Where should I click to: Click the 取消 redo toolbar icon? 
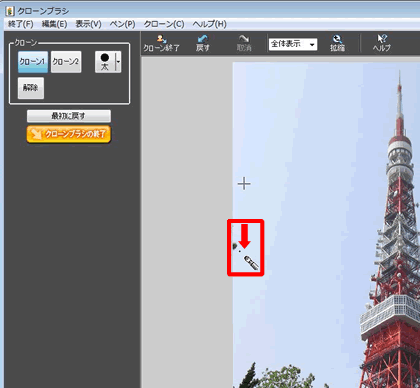click(244, 43)
